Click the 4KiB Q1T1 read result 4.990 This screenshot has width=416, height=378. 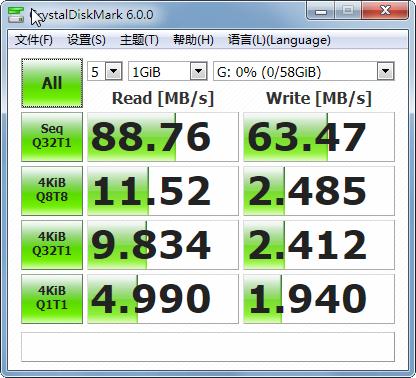pyautogui.click(x=163, y=299)
